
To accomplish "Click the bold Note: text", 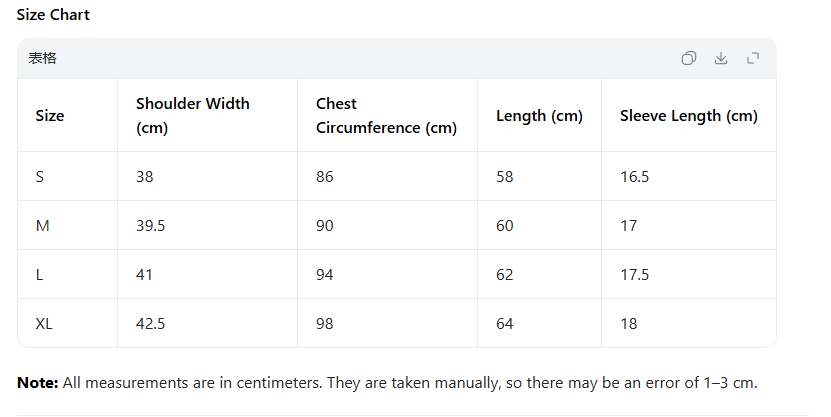I will coord(38,383).
